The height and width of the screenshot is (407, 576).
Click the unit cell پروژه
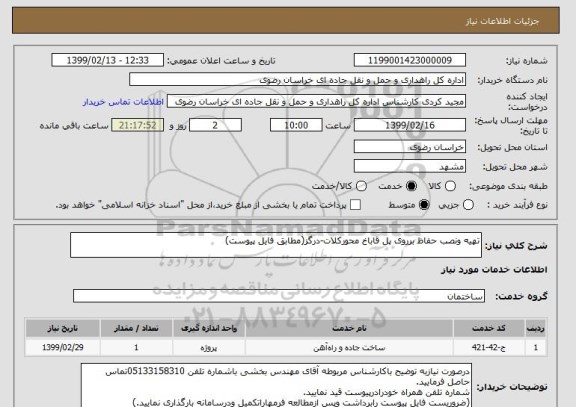209,347
